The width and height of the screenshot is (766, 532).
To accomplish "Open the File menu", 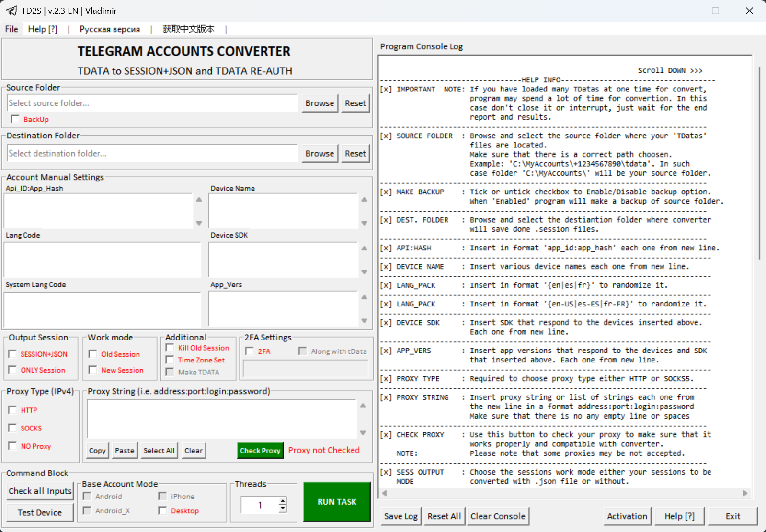I will [x=11, y=29].
